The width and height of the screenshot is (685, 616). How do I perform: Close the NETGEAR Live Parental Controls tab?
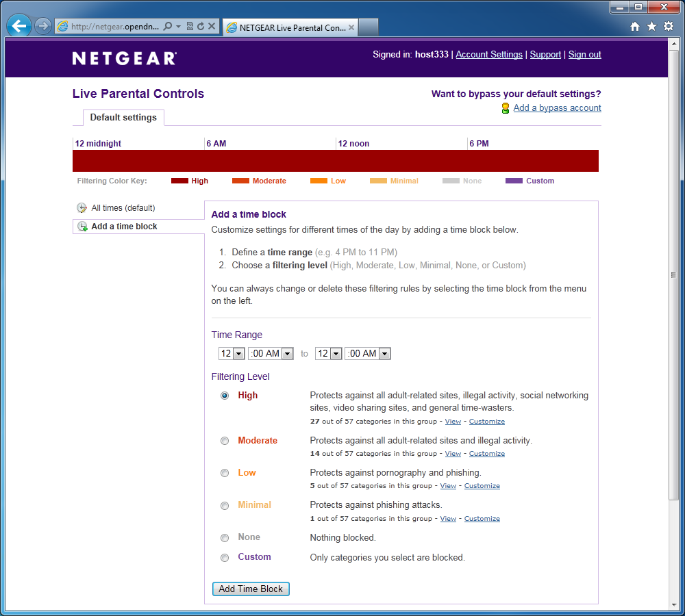pos(351,27)
